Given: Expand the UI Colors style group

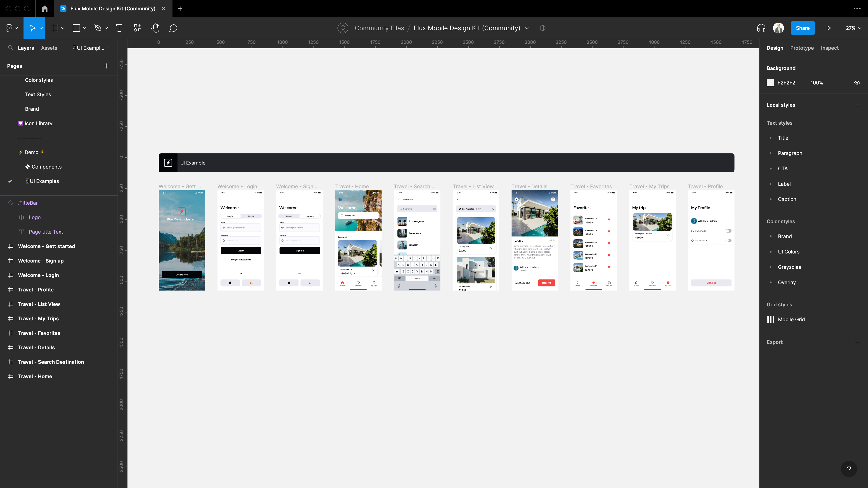Looking at the screenshot, I should click(771, 252).
